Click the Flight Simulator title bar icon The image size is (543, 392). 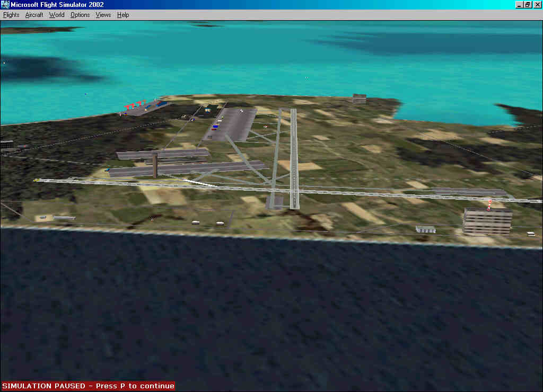click(5, 5)
